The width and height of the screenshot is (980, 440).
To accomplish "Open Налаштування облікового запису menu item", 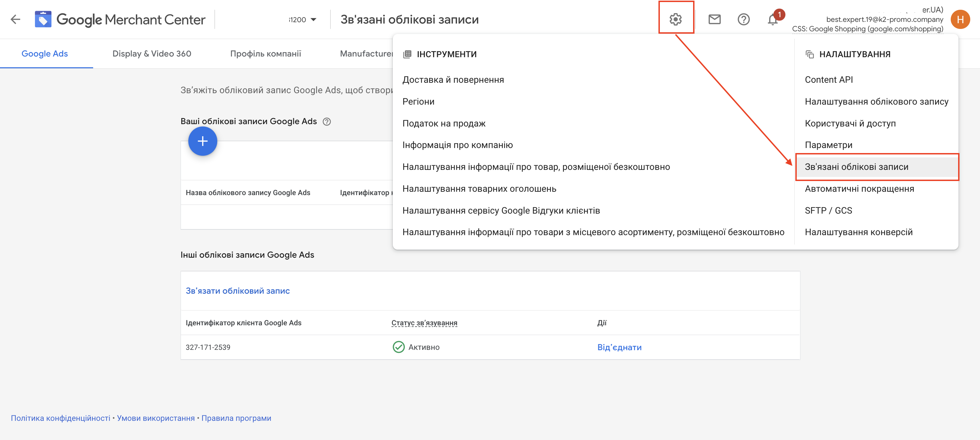I will [x=876, y=102].
